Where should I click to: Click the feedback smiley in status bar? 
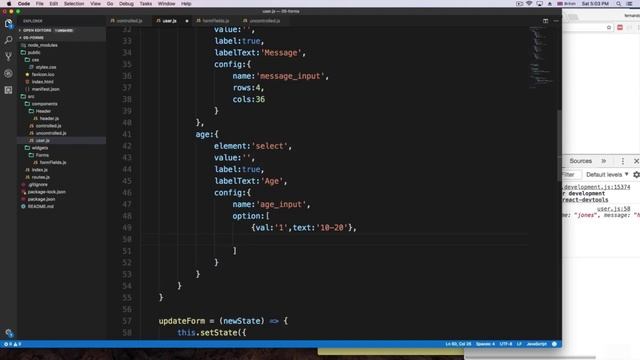pos(554,344)
